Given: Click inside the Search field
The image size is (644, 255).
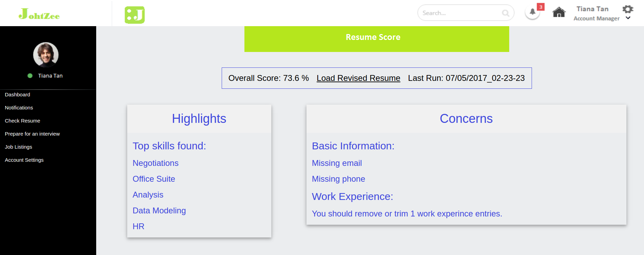Looking at the screenshot, I should click(x=466, y=13).
